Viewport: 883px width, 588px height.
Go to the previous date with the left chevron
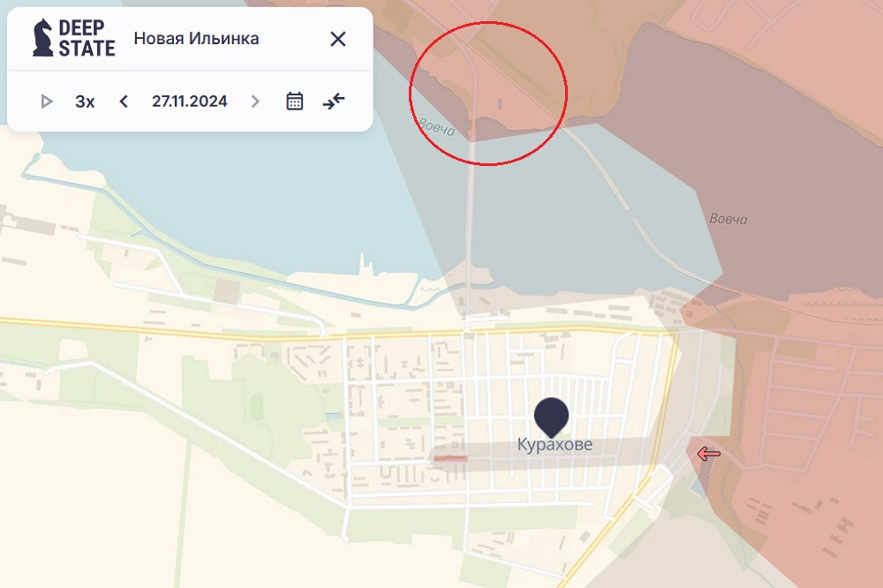(124, 102)
